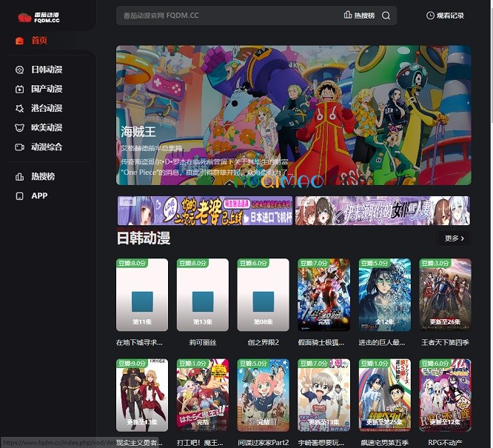Image resolution: width=493 pixels, height=448 pixels.
Task: Click the phone icon beside APP
Action: [x=19, y=196]
